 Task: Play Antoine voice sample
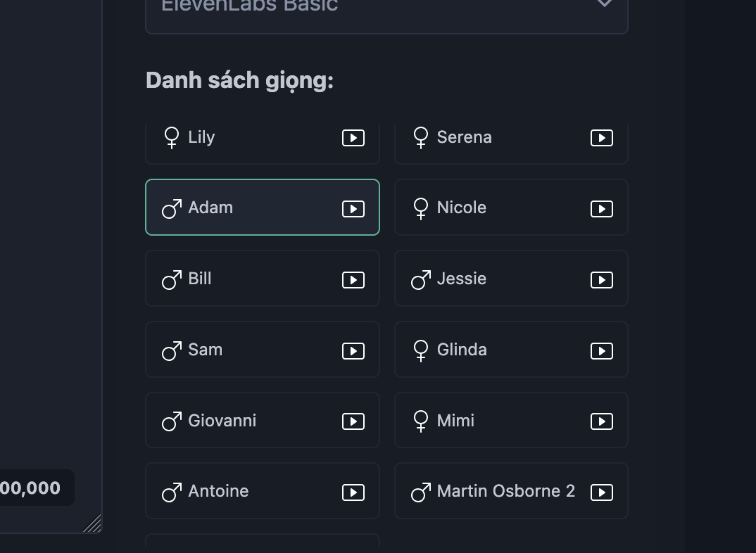click(x=353, y=492)
